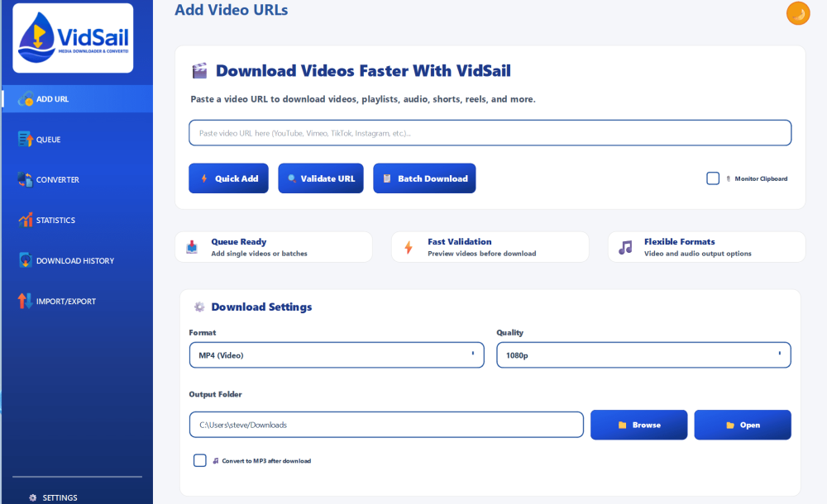The width and height of the screenshot is (827, 504).
Task: Click the "Format" label
Action: click(x=203, y=333)
